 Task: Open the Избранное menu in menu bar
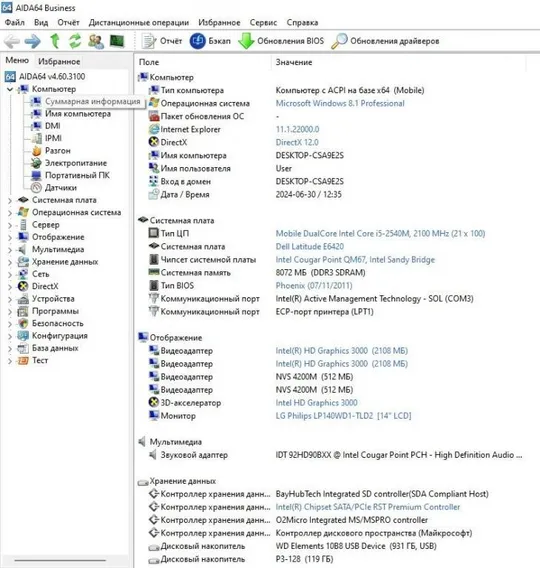tap(219, 22)
